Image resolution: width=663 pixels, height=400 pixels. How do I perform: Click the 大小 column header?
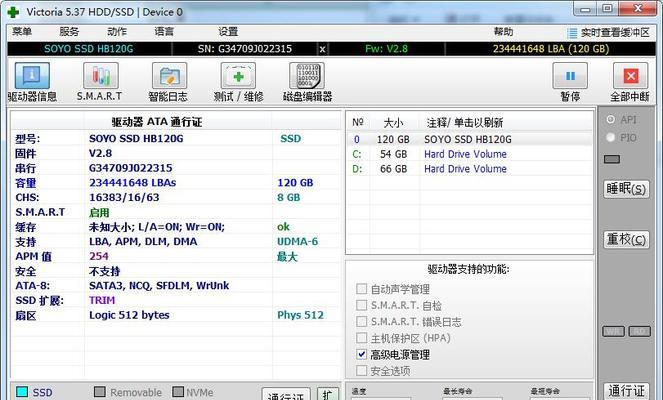(x=393, y=123)
